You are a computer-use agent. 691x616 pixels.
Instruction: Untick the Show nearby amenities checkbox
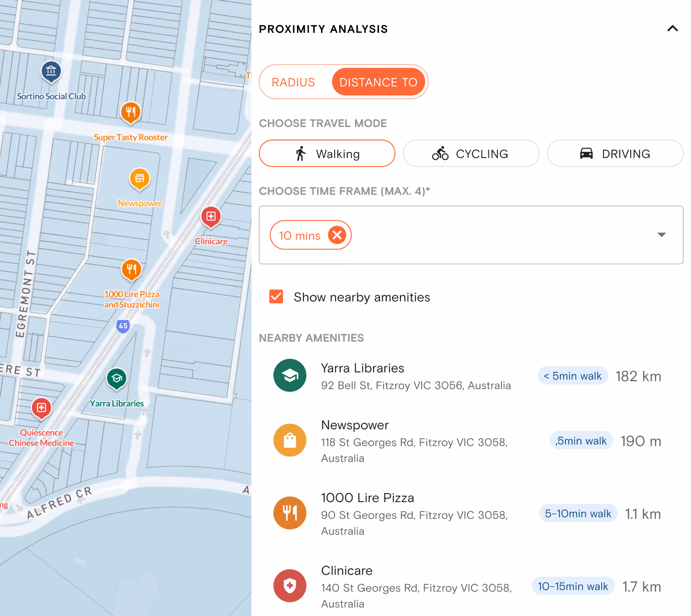[276, 297]
